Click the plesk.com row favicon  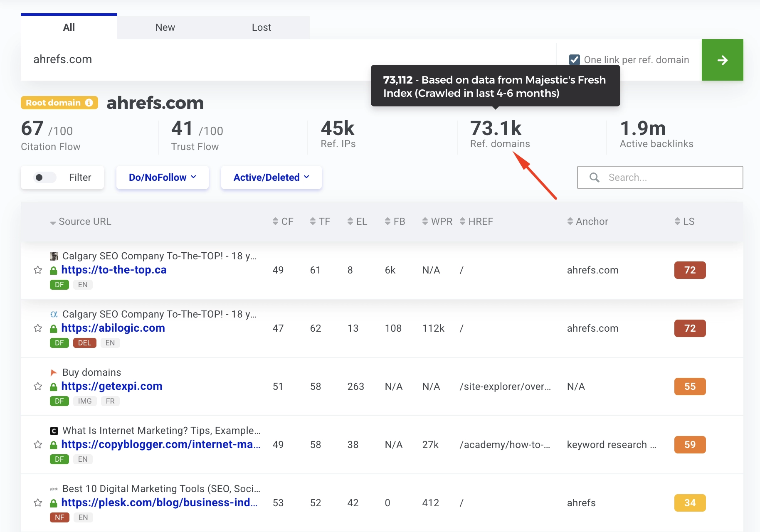click(x=54, y=489)
